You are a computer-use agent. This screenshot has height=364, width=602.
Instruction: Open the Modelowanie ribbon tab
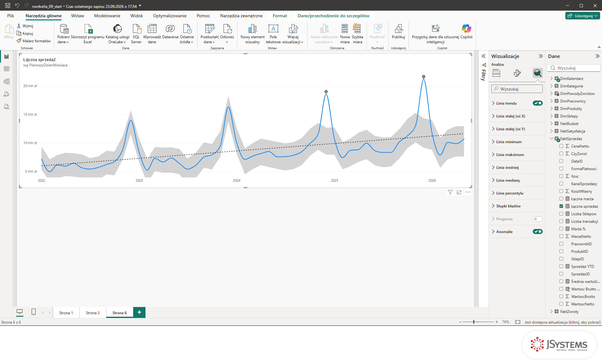coord(107,16)
